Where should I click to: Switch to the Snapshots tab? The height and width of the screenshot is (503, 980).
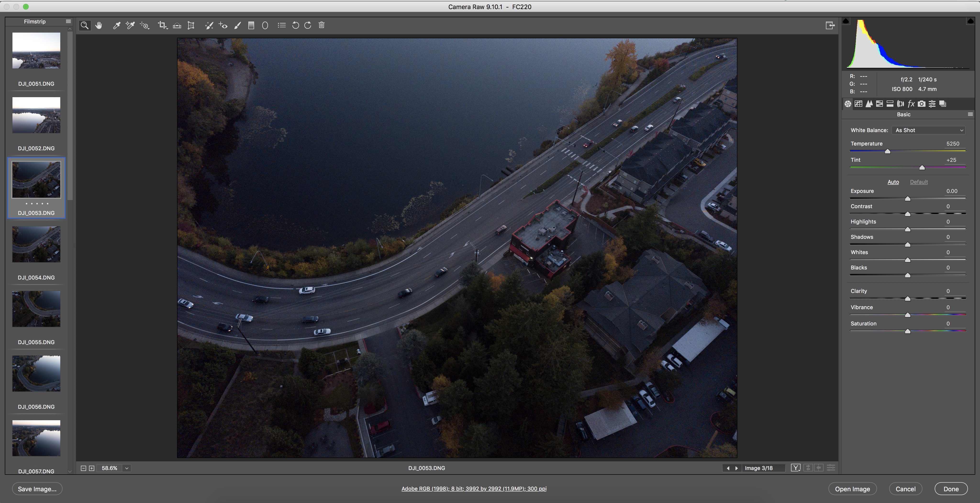tap(943, 103)
